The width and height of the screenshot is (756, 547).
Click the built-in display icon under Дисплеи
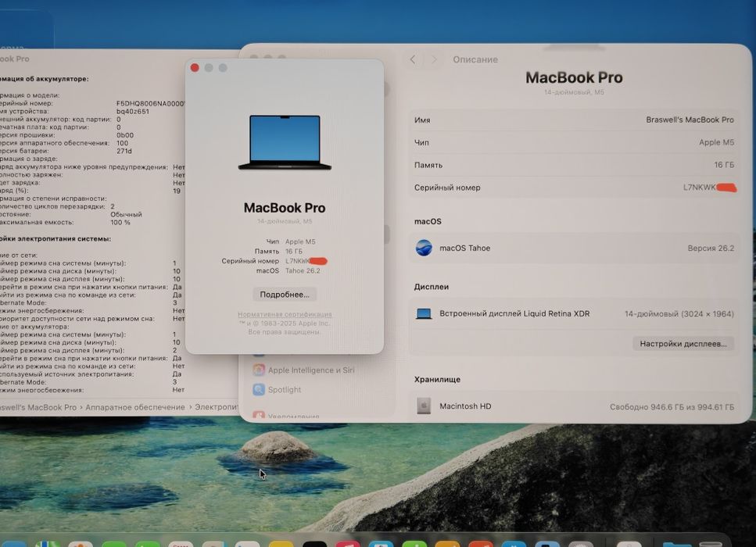coord(423,313)
